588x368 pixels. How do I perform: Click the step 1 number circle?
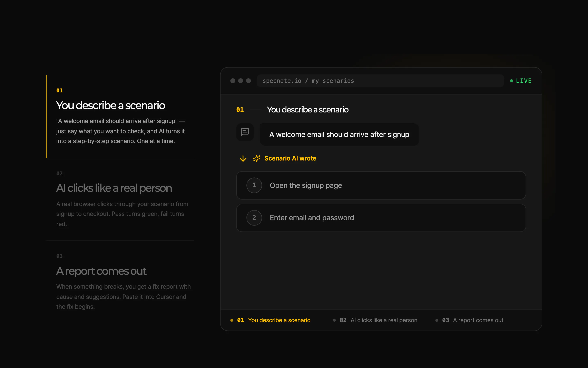coord(254,185)
